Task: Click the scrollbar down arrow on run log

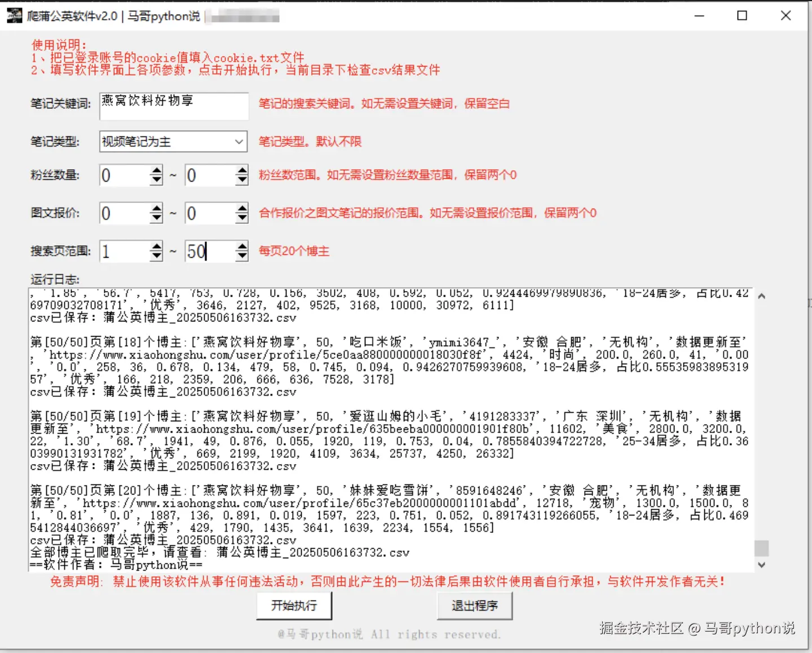Action: 761,565
